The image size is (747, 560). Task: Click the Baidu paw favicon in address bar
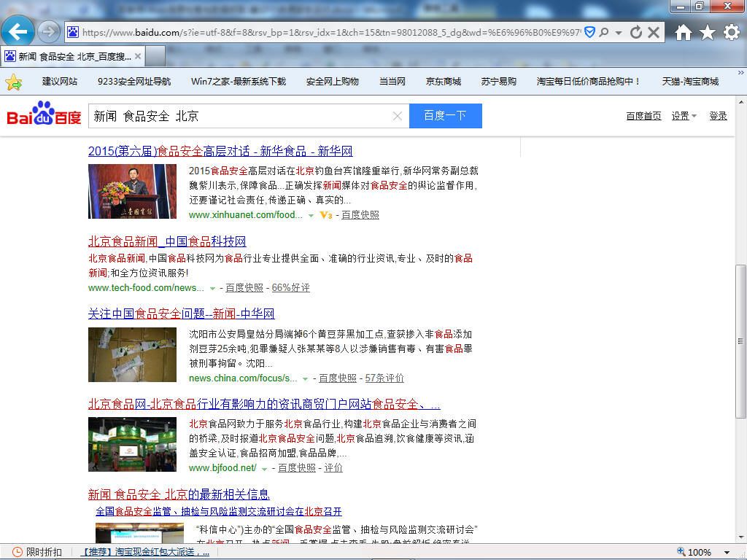73,32
